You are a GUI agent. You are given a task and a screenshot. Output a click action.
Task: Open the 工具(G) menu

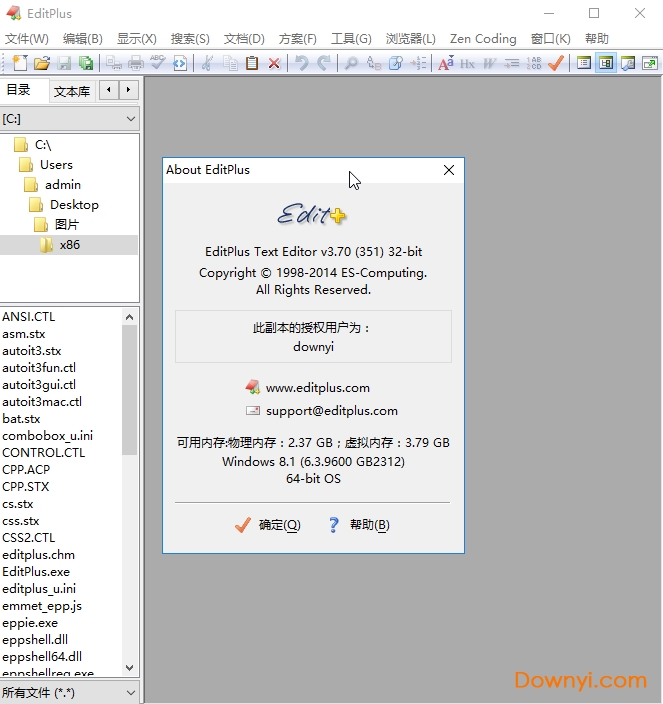click(x=351, y=39)
